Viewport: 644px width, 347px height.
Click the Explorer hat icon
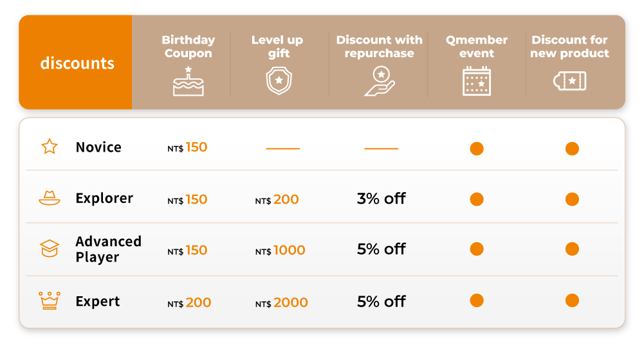(50, 199)
